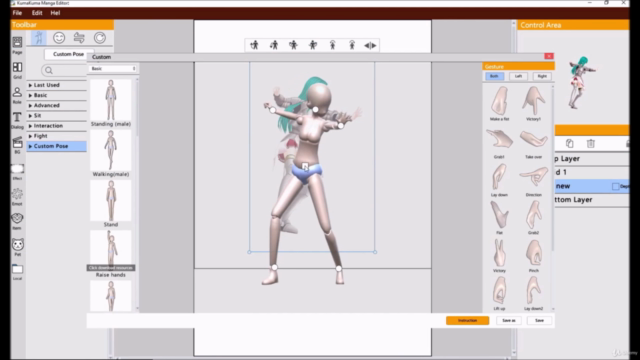Click the head joint handle on mannequin

click(316, 109)
